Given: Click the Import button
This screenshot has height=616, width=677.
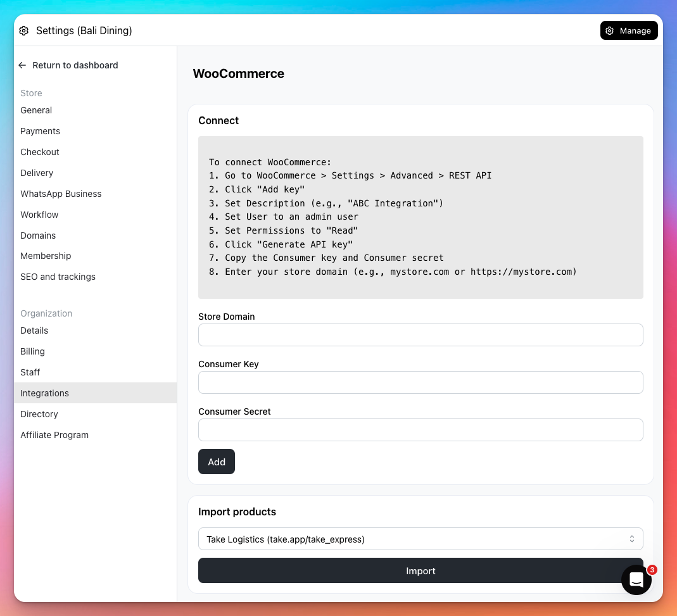Looking at the screenshot, I should pos(421,570).
